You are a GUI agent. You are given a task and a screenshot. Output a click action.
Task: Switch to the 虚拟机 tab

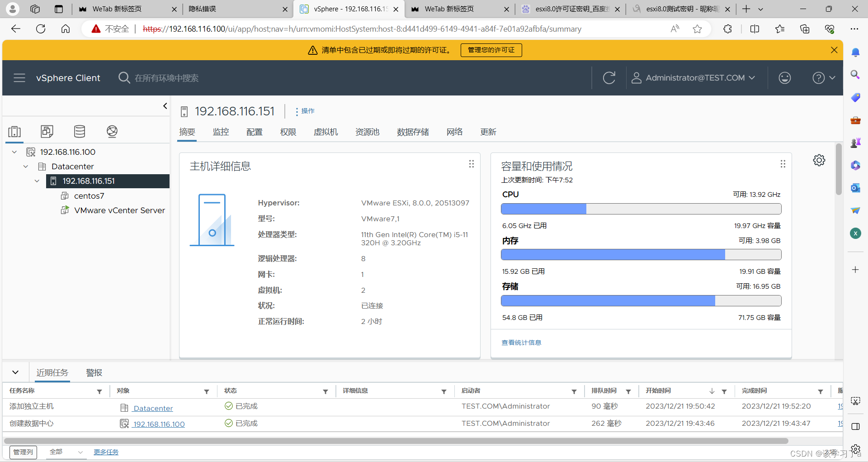326,132
